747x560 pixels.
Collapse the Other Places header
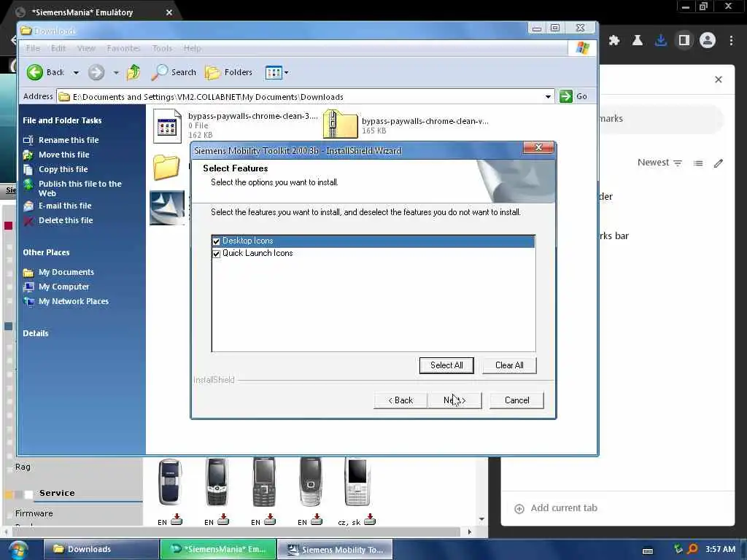[46, 252]
